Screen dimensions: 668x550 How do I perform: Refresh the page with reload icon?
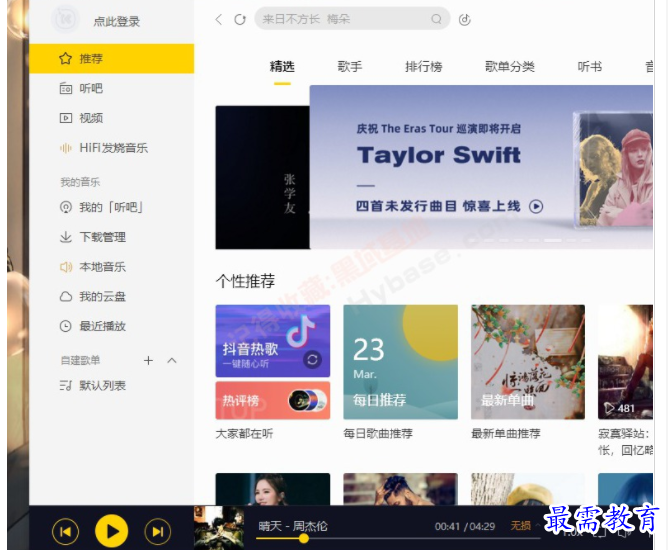[240, 20]
